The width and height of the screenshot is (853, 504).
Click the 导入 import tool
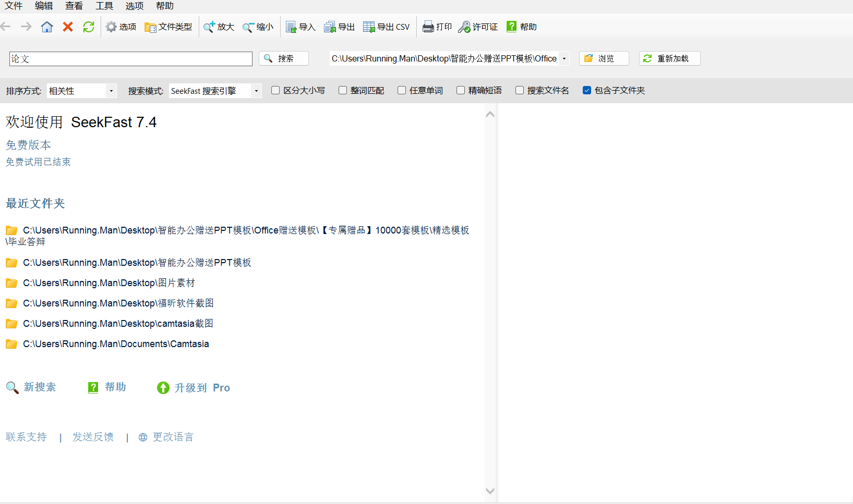(x=301, y=27)
